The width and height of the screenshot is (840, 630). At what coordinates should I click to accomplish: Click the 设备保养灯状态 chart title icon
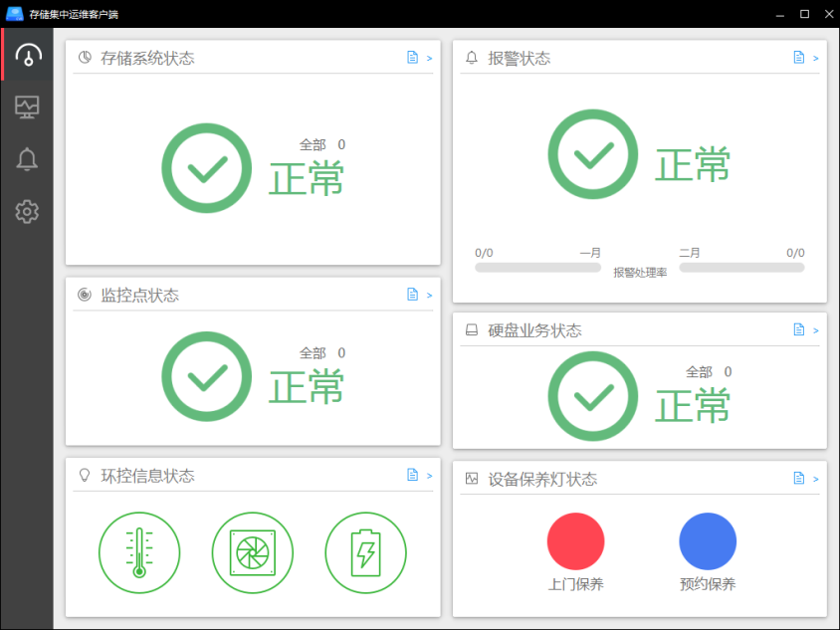(472, 479)
